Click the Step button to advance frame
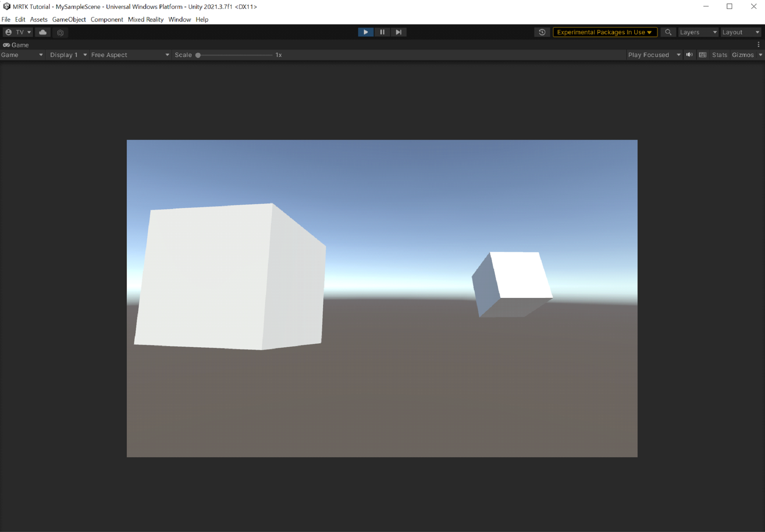Screen dimensions: 765x532 click(398, 32)
